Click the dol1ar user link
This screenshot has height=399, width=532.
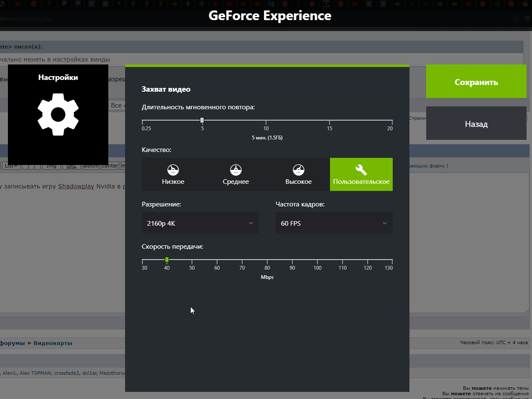(x=90, y=373)
